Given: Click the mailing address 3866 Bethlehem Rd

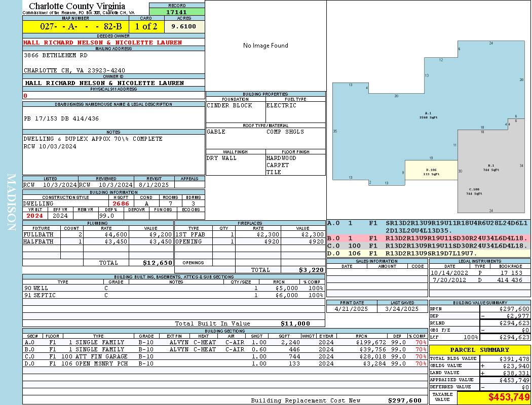Looking at the screenshot, I should point(56,55).
